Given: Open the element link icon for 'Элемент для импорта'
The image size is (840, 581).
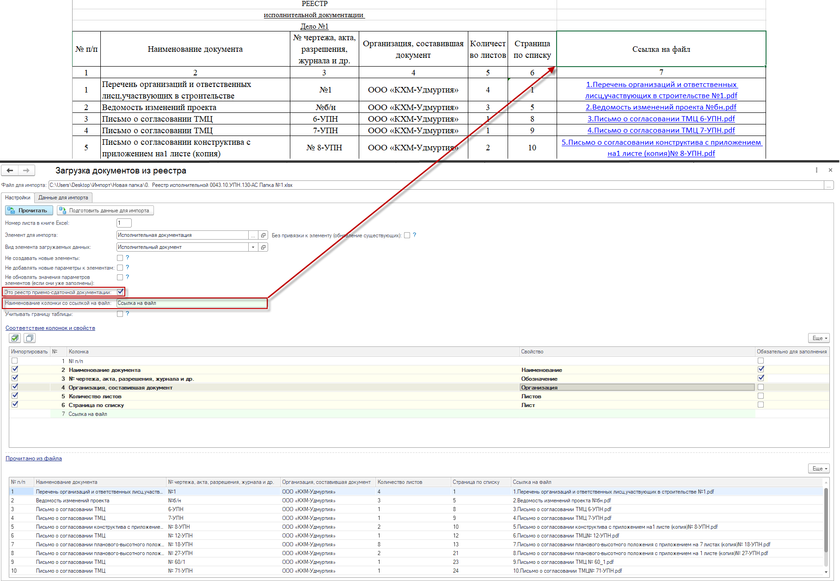Looking at the screenshot, I should pos(264,235).
